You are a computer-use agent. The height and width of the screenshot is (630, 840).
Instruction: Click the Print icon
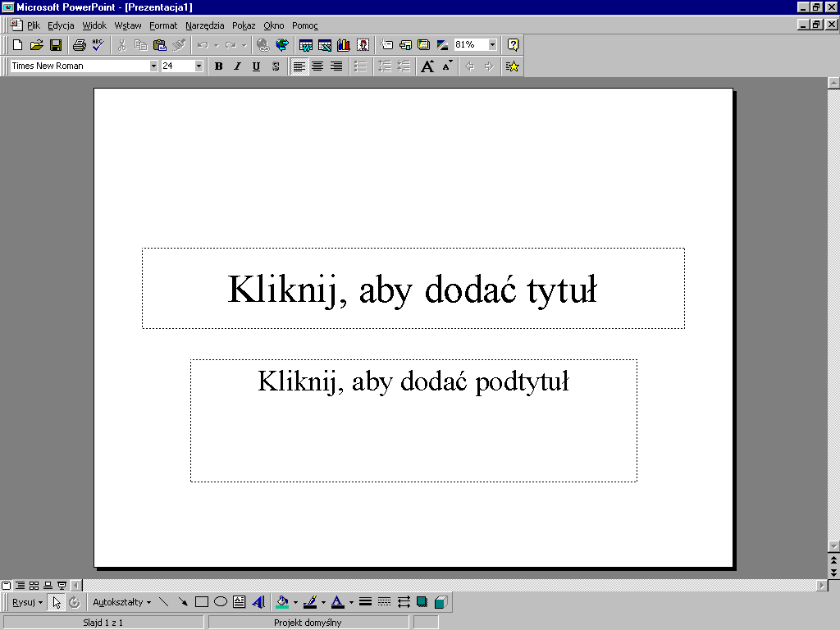tap(79, 45)
